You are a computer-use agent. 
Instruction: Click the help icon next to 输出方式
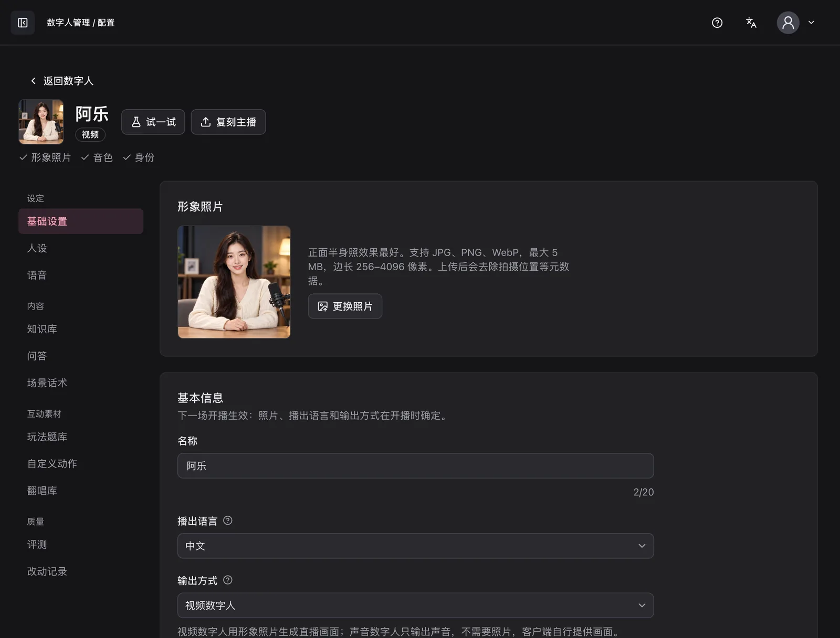(x=228, y=580)
